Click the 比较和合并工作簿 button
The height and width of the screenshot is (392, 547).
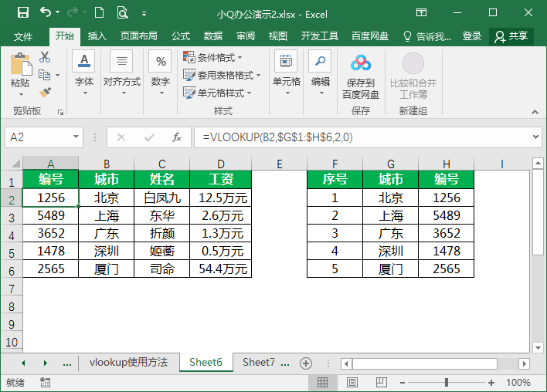click(413, 76)
